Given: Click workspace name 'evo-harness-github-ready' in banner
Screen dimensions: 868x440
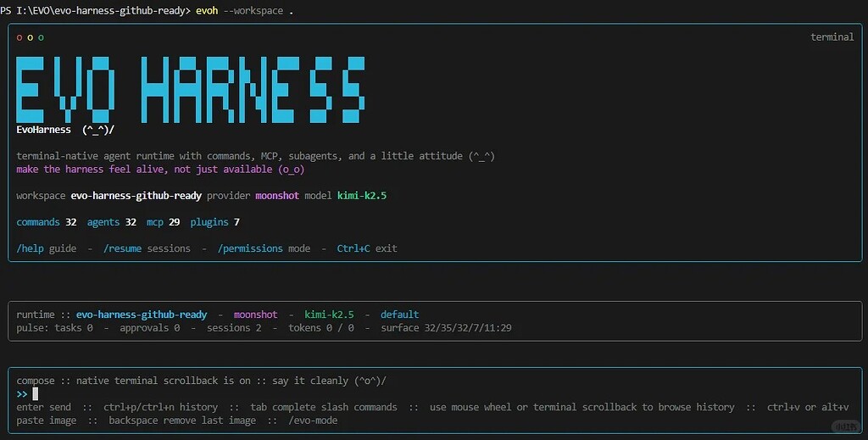Looking at the screenshot, I should coord(136,195).
